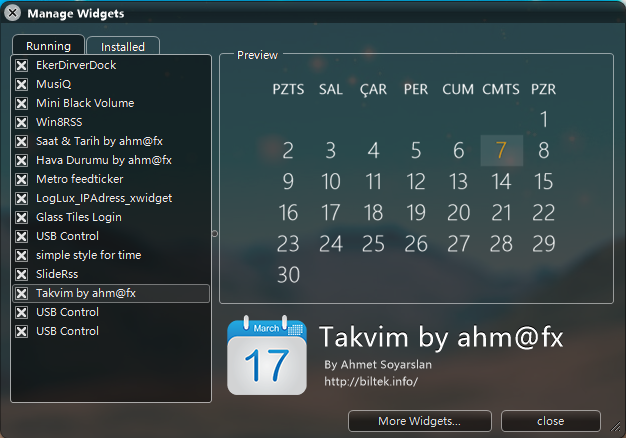This screenshot has height=438, width=626.
Task: Click the splitter handle between list and preview
Action: coord(215,233)
